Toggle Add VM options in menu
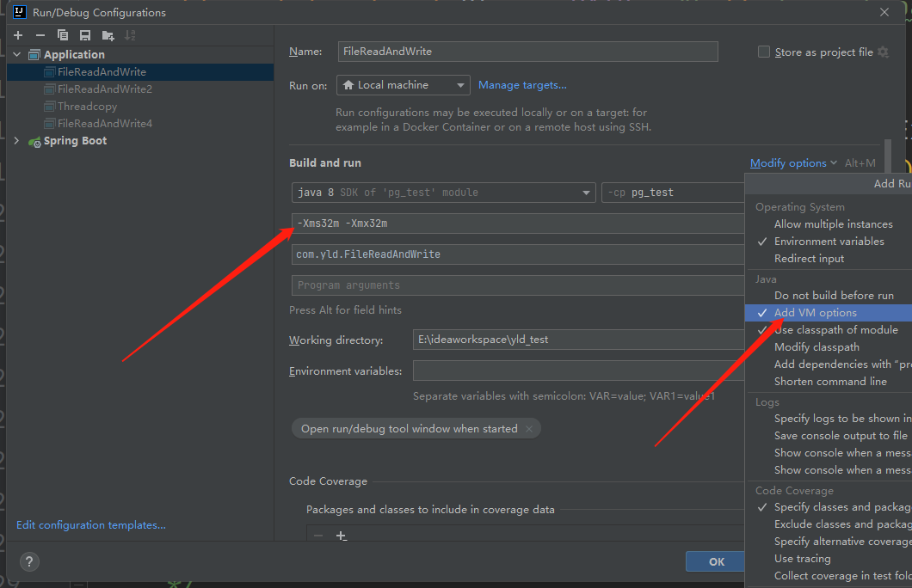912x588 pixels. tap(829, 313)
